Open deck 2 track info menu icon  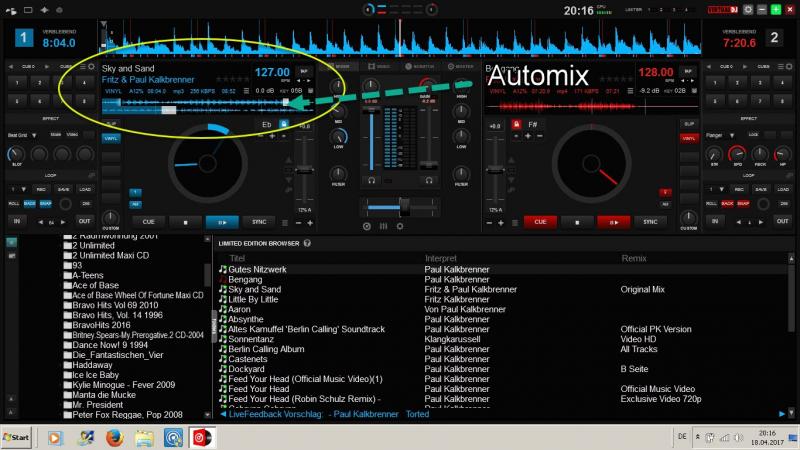[630, 91]
